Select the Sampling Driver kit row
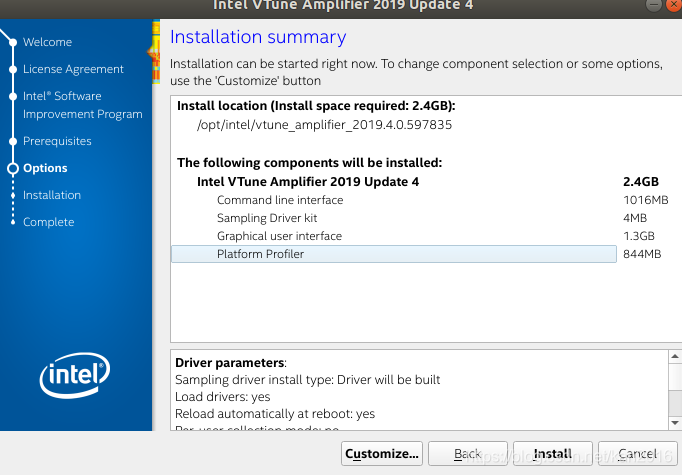The image size is (682, 475). (x=267, y=218)
